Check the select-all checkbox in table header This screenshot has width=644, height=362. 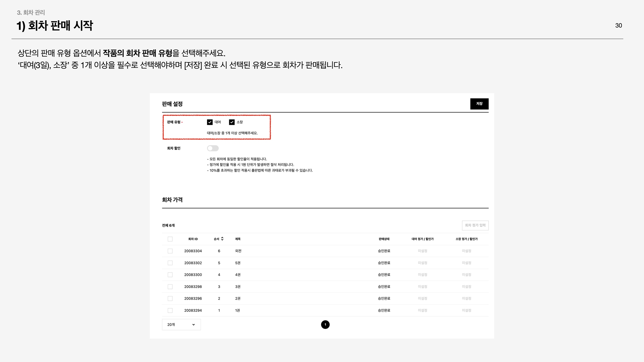[170, 239]
